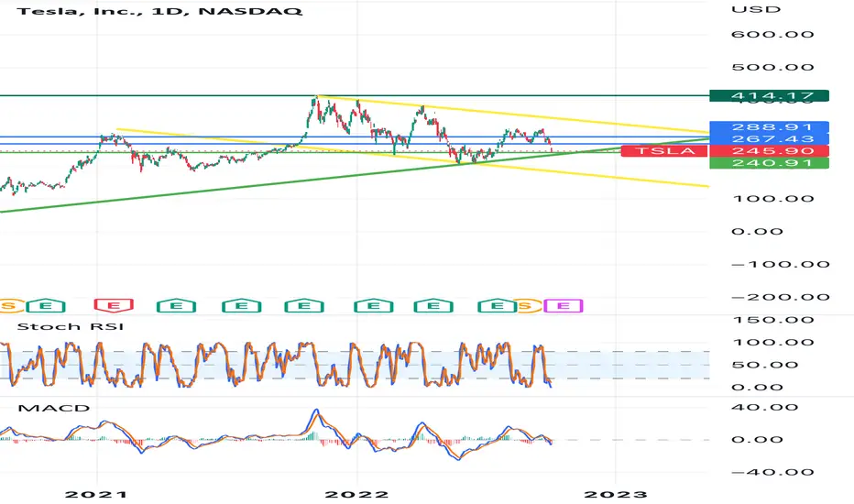This screenshot has height=504, width=854.
Task: Click the 2023 label on the time axis
Action: pos(616,495)
